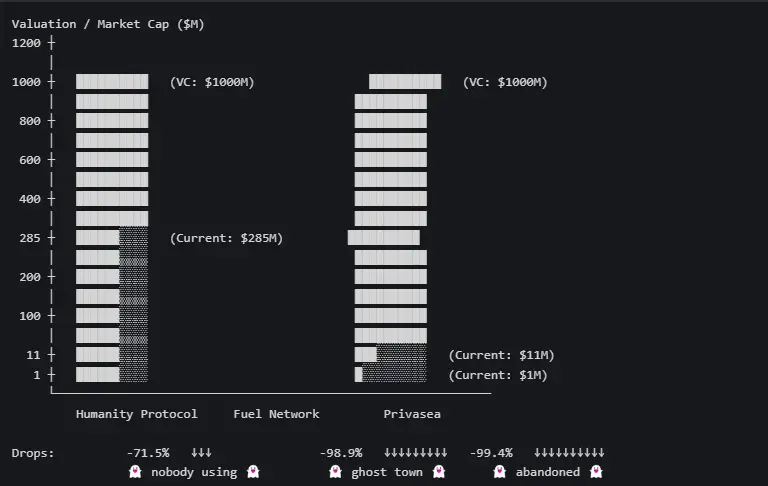Click the "(Current: $11M)" annotation
768x486 pixels.
pos(501,355)
